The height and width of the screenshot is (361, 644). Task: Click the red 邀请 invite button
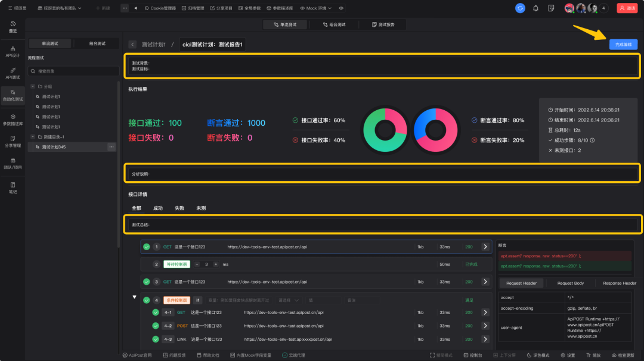[x=627, y=8]
